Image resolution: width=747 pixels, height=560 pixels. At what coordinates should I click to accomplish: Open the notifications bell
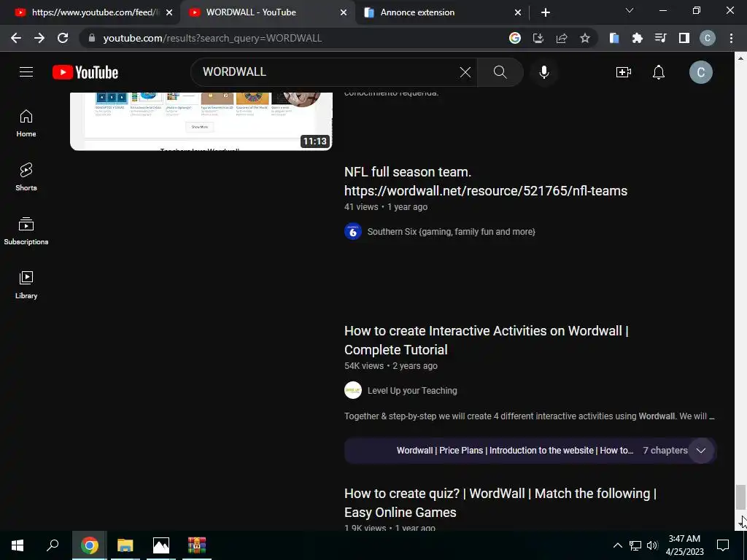(659, 72)
